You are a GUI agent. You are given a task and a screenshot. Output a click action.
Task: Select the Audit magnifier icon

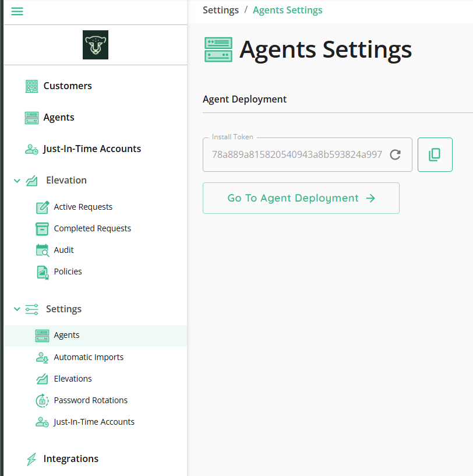(41, 249)
